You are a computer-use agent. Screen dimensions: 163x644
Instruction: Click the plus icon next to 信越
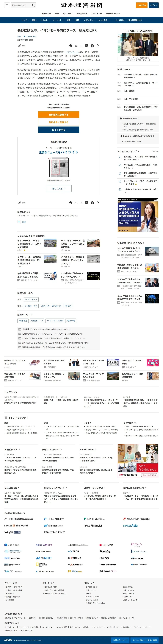point(19,222)
